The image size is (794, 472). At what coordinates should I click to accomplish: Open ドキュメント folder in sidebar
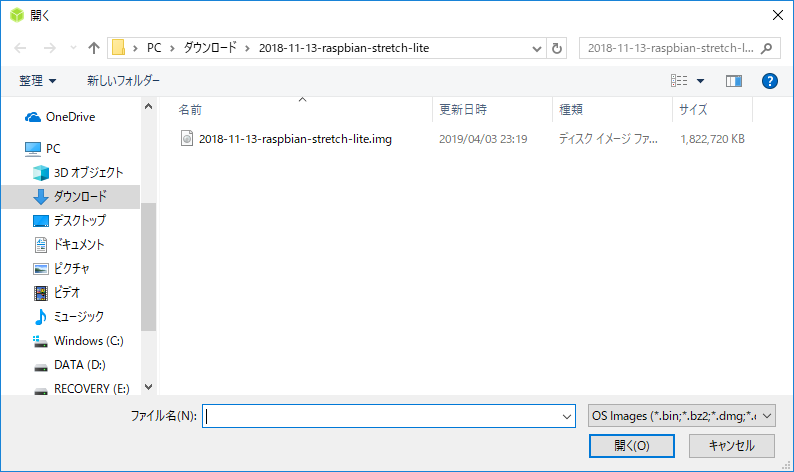(71, 245)
